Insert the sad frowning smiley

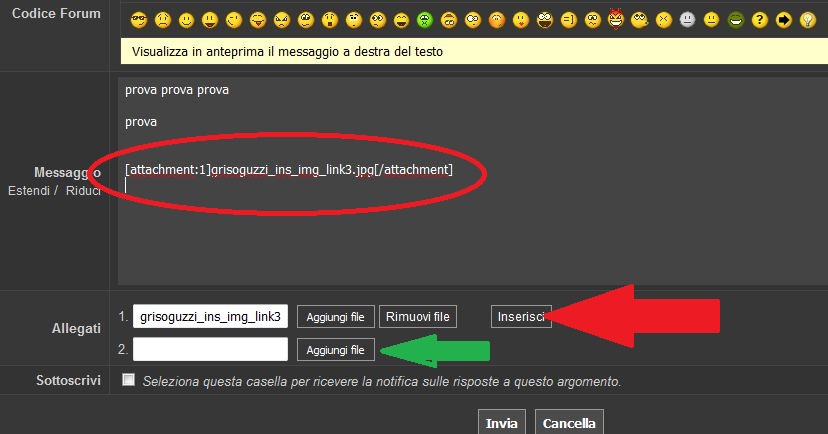click(163, 21)
